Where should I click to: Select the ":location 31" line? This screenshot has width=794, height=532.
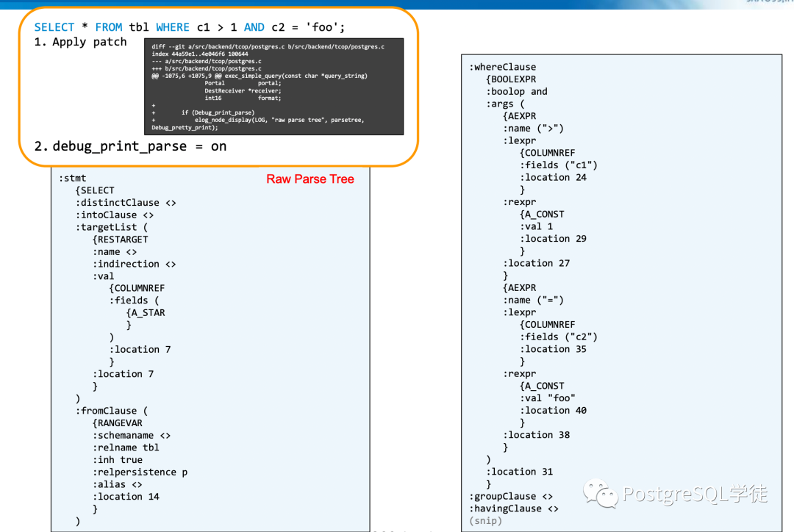pyautogui.click(x=520, y=471)
